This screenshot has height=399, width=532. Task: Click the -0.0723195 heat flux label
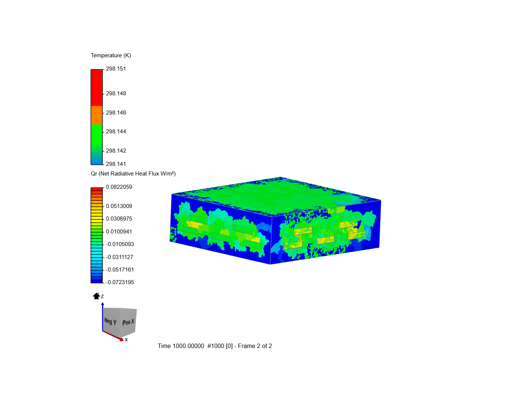coord(120,282)
